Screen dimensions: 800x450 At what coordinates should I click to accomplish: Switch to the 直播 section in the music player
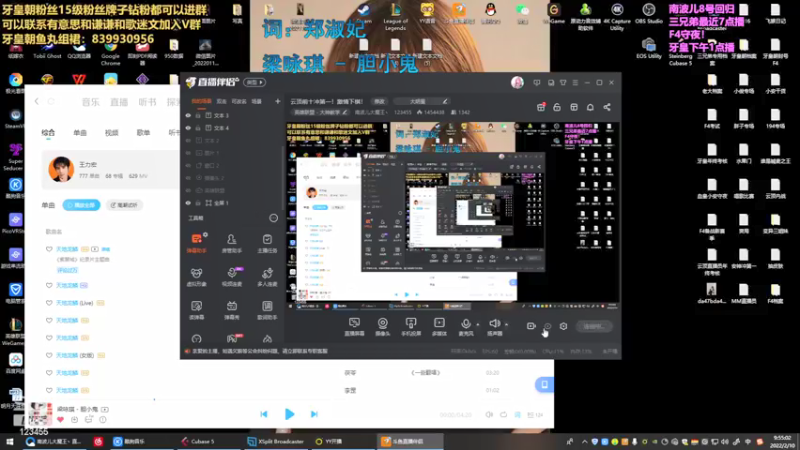tap(119, 102)
